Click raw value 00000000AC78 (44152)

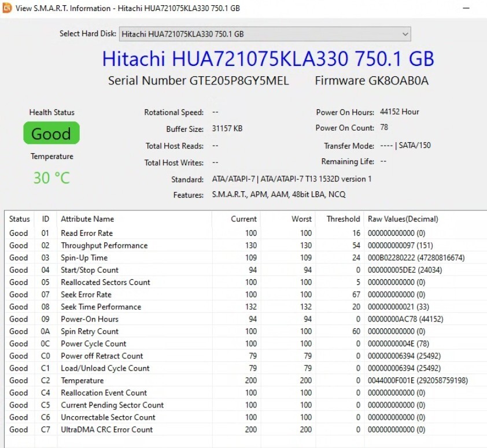(x=405, y=319)
